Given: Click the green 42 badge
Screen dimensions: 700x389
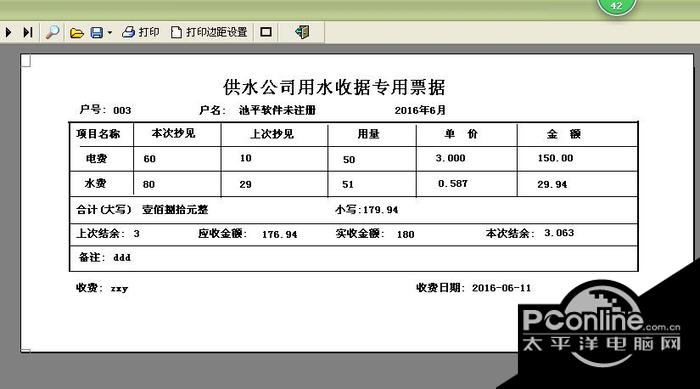Looking at the screenshot, I should [616, 6].
